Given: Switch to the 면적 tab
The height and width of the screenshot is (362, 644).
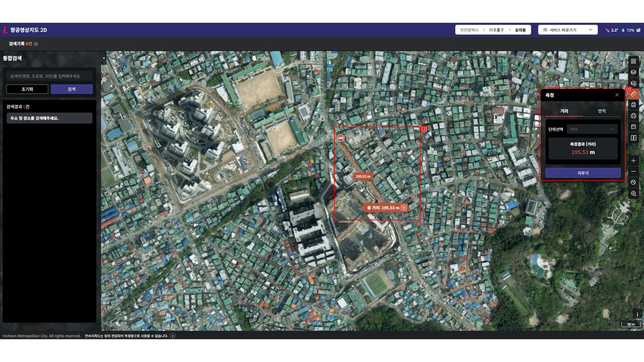Looking at the screenshot, I should coord(602,111).
